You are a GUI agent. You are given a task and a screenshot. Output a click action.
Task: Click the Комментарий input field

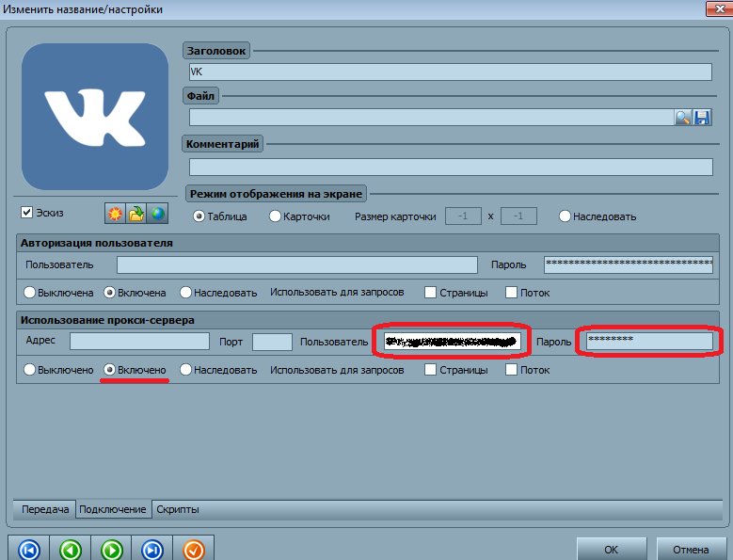(x=451, y=167)
